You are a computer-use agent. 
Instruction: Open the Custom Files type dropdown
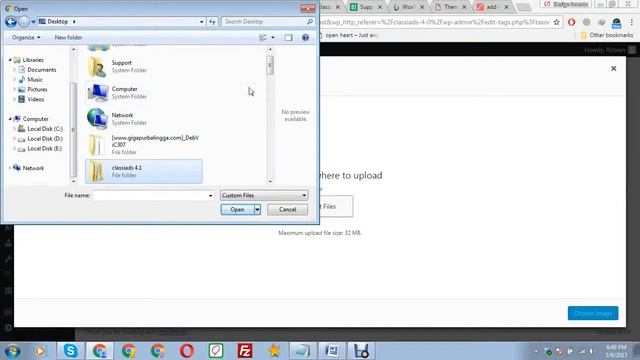264,196
